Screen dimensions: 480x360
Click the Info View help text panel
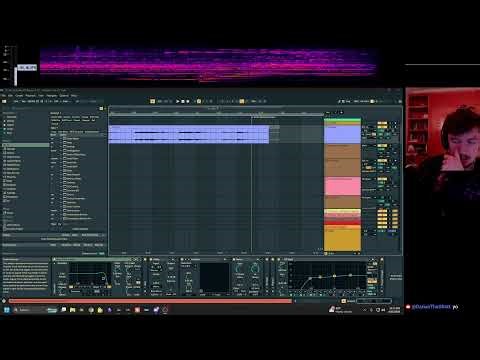[25, 275]
